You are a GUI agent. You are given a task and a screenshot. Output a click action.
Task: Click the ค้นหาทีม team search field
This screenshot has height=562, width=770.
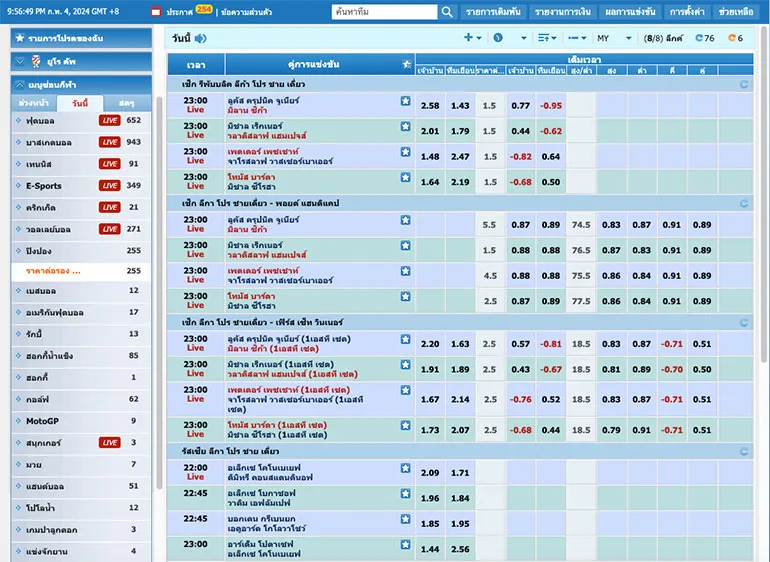coord(385,12)
